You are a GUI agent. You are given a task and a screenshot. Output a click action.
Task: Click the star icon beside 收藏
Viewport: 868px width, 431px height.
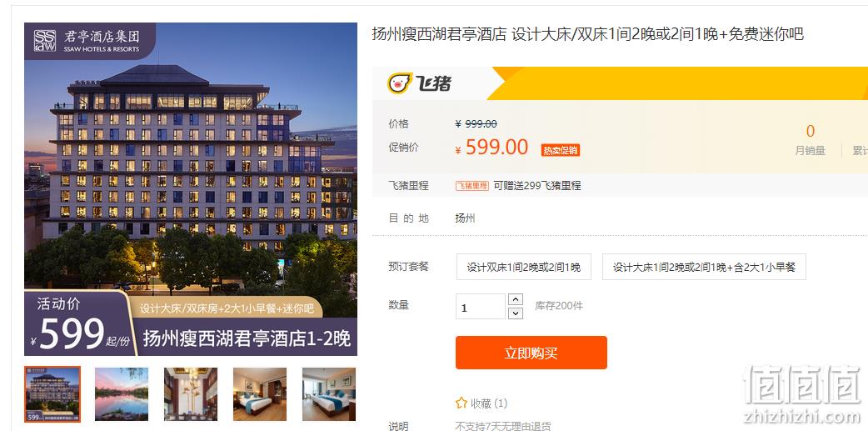[x=461, y=403]
